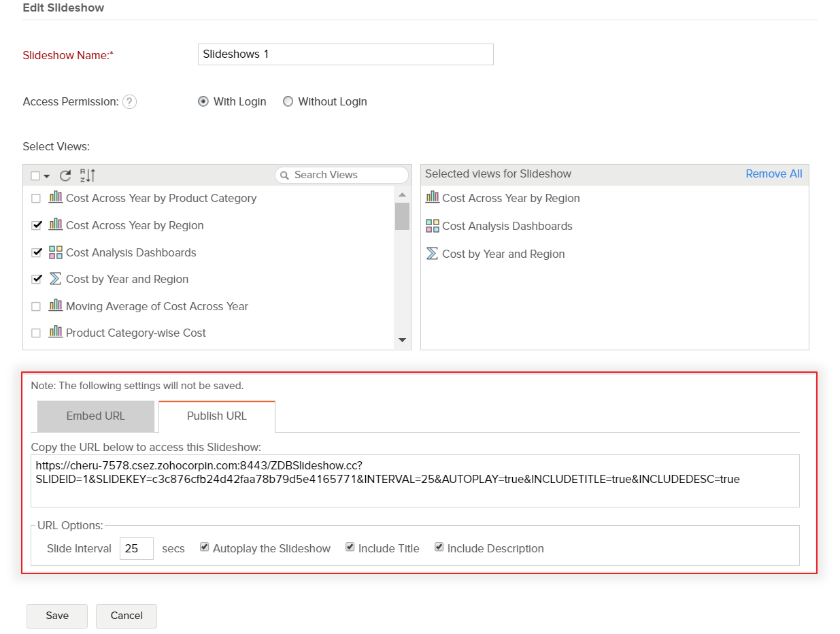
Task: Click 'Cost Across Year by Region' label in views list
Action: point(135,225)
